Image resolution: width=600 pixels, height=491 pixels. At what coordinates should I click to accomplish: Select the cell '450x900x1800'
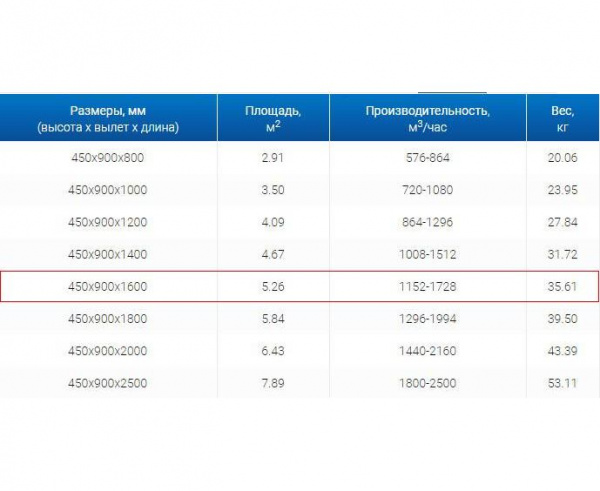(x=108, y=318)
